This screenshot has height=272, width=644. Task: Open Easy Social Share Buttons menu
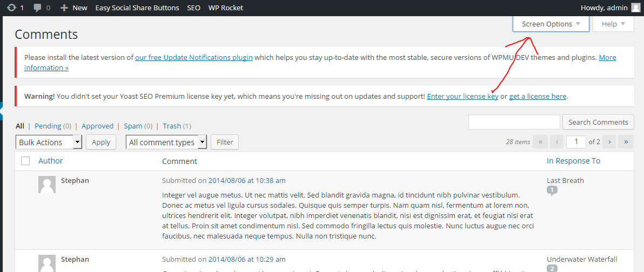(x=137, y=8)
